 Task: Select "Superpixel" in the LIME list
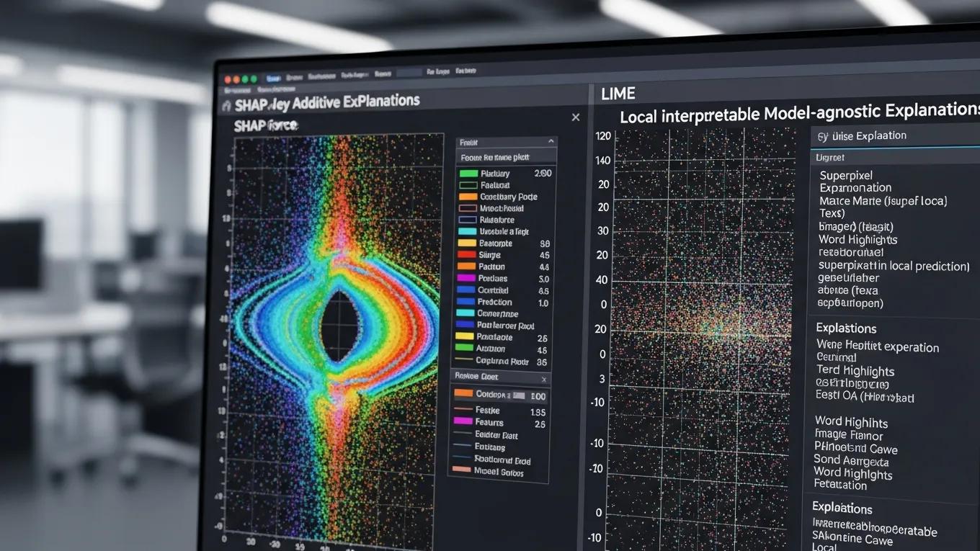[846, 175]
